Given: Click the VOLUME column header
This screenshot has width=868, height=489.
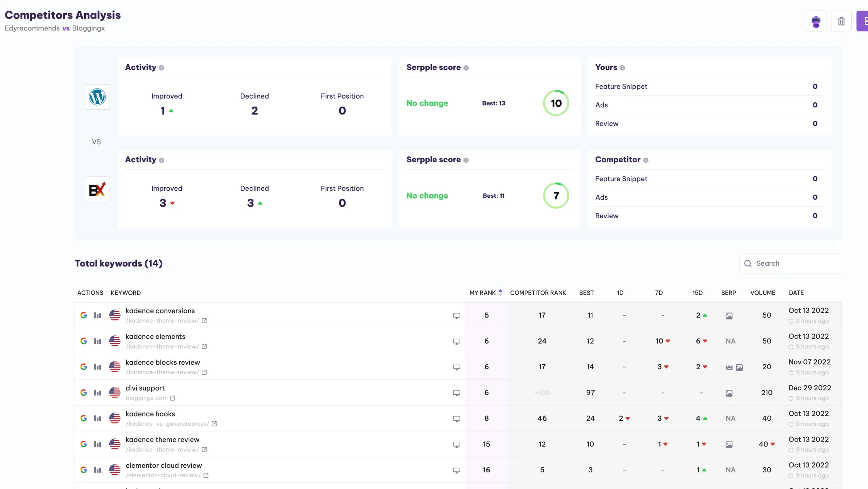Looking at the screenshot, I should (762, 293).
